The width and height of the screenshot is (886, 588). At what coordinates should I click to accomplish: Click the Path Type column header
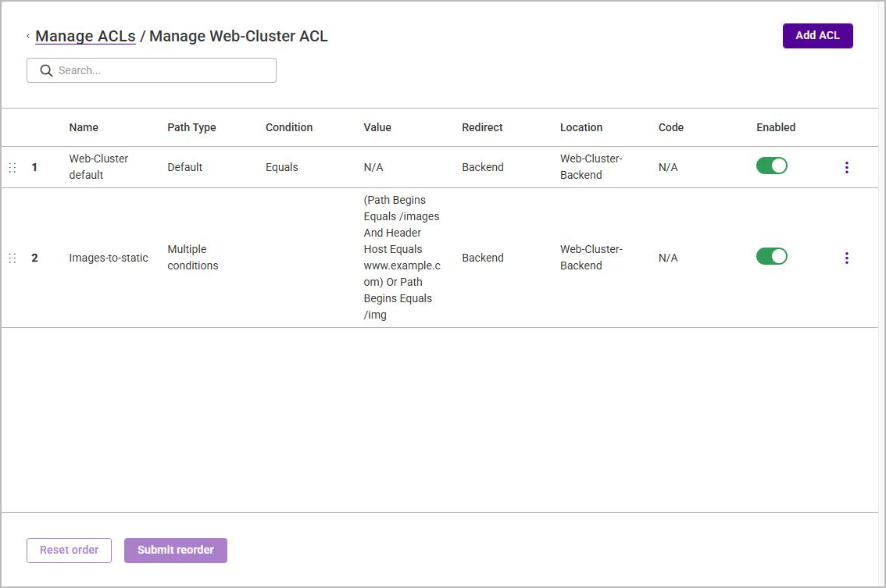(191, 127)
